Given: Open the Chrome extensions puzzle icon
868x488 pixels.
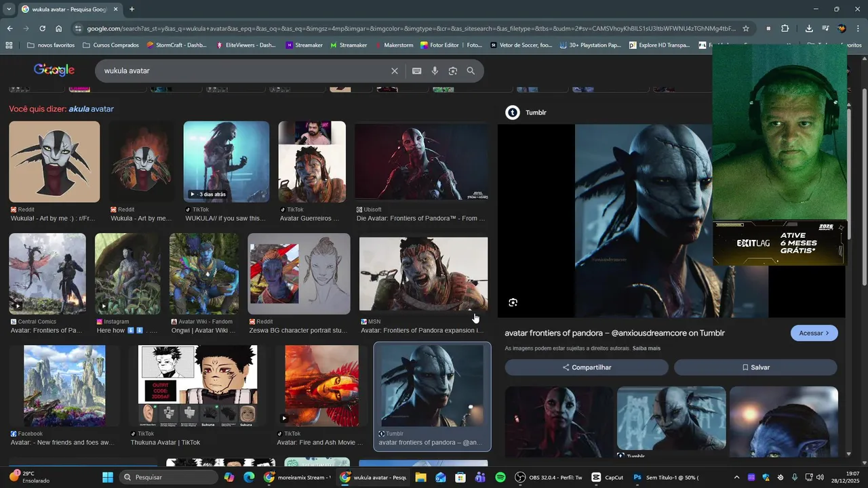Looking at the screenshot, I should 785,28.
